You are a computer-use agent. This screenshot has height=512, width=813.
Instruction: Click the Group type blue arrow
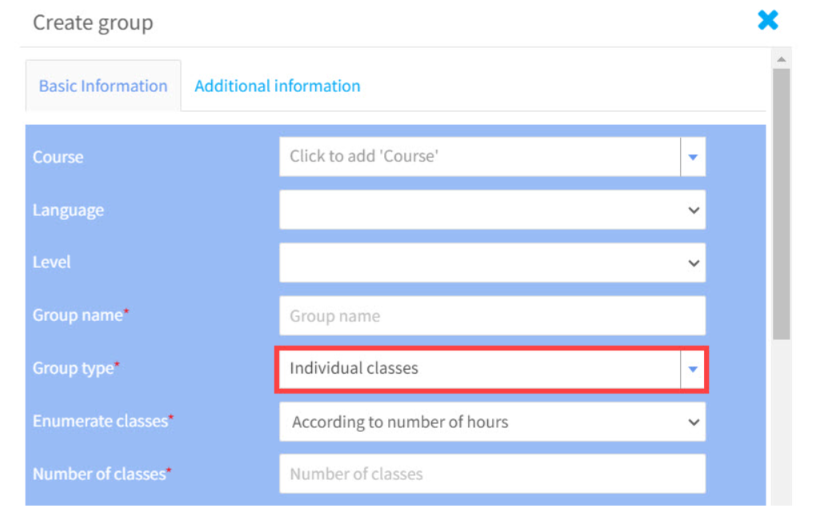693,369
